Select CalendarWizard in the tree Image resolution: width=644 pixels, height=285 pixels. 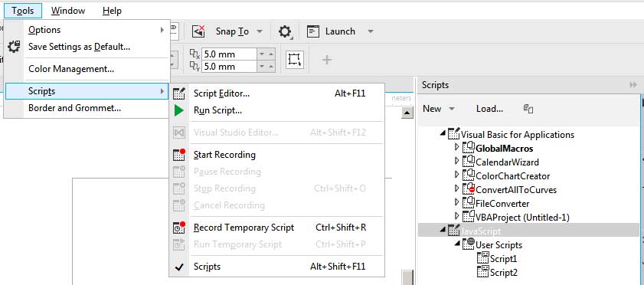click(507, 162)
